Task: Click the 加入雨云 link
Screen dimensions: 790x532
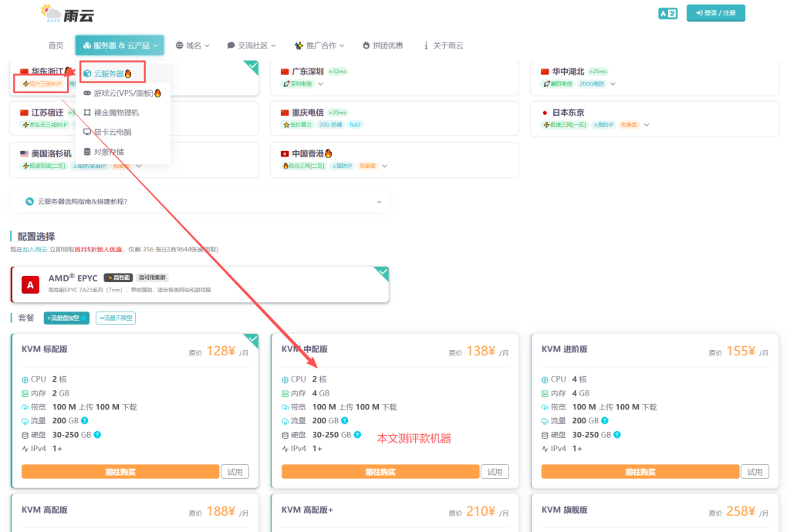Action: pyautogui.click(x=35, y=250)
